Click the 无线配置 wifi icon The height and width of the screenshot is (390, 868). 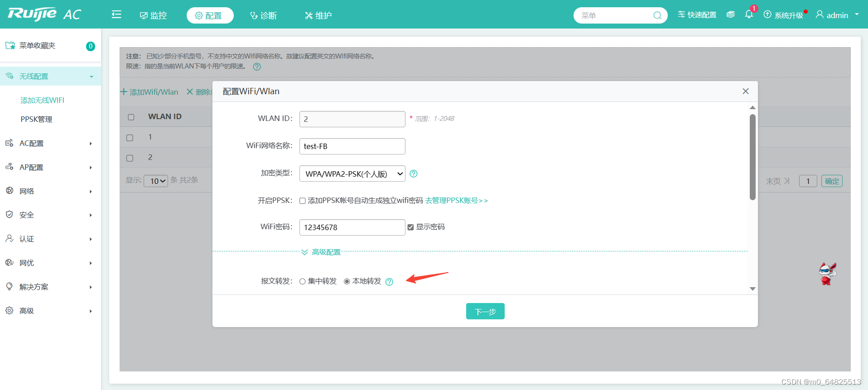[x=9, y=76]
